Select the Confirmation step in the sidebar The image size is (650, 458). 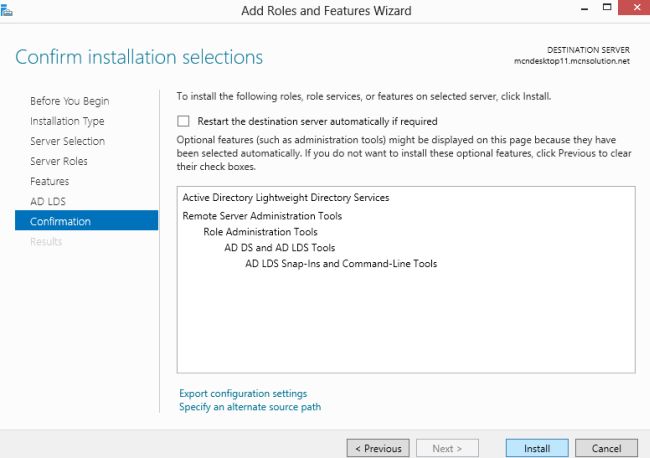[x=60, y=221]
